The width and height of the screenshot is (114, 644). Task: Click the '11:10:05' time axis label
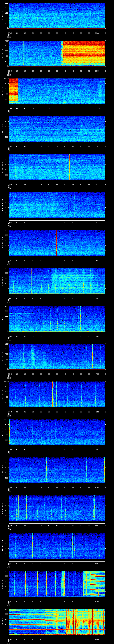pyautogui.click(x=9, y=525)
